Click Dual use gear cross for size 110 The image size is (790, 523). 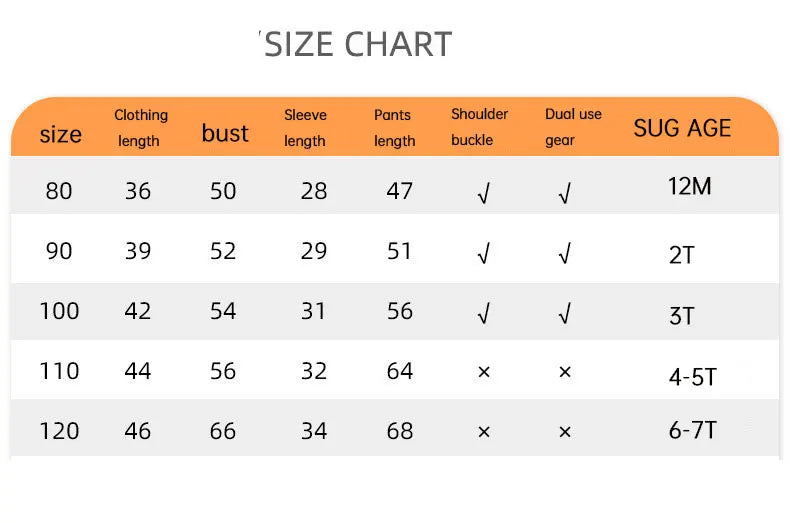tap(565, 372)
